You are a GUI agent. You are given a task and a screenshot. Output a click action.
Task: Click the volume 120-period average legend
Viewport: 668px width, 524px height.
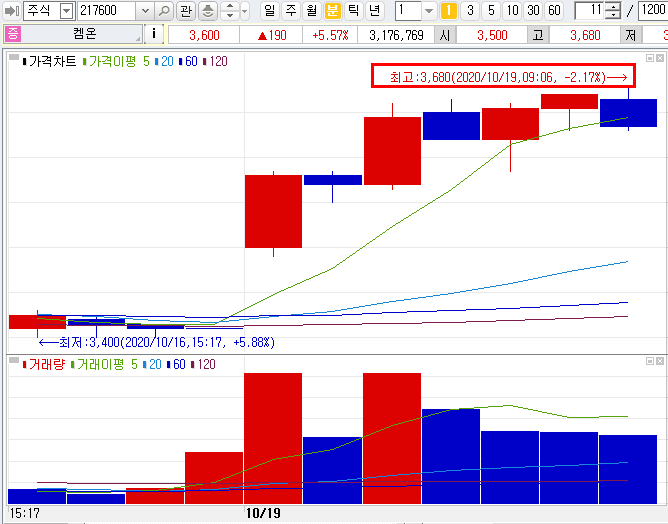coord(203,364)
